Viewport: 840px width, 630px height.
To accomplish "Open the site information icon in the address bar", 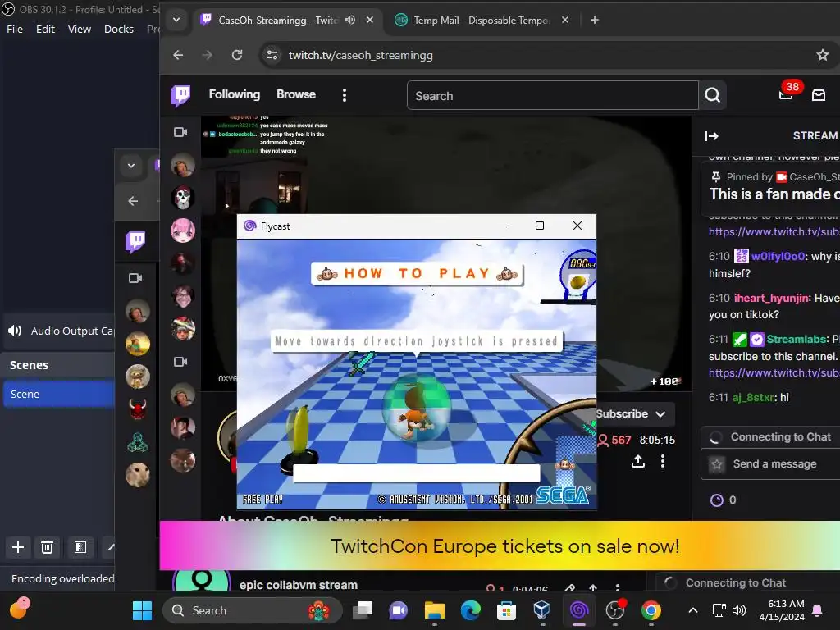I will [272, 55].
